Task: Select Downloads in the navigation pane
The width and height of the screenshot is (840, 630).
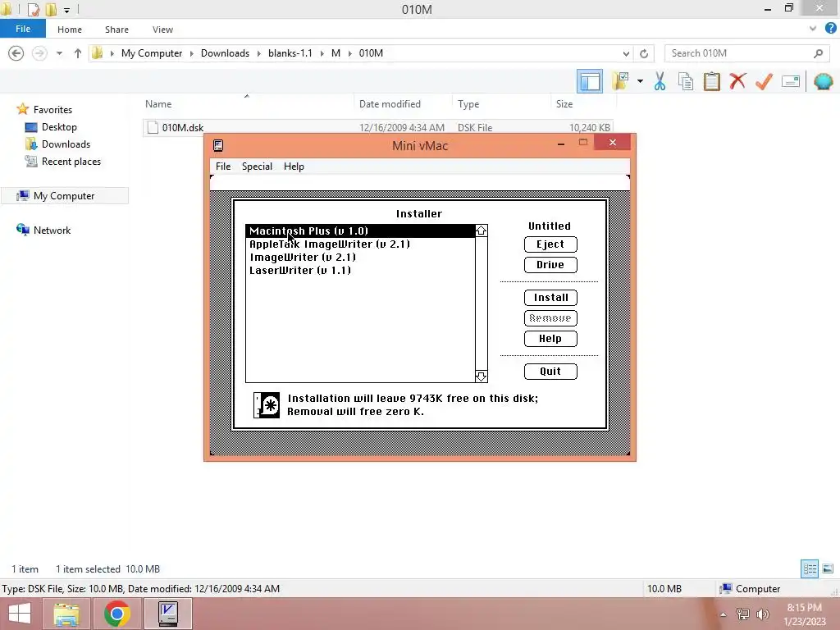Action: 66,144
